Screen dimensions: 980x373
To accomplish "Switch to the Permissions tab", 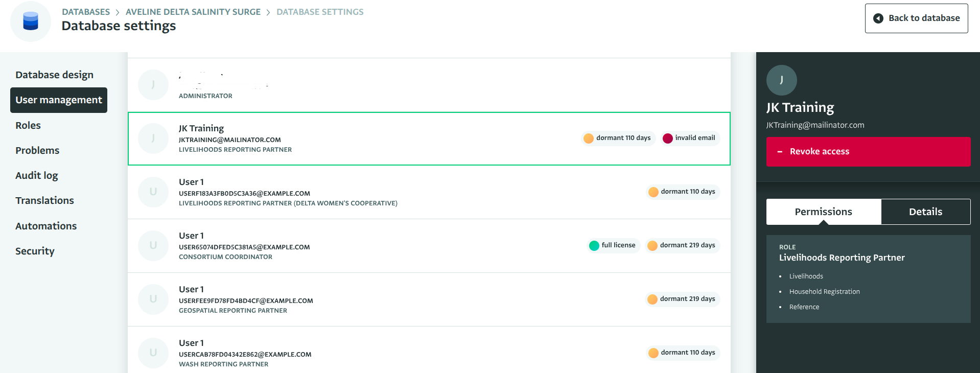I will [824, 212].
